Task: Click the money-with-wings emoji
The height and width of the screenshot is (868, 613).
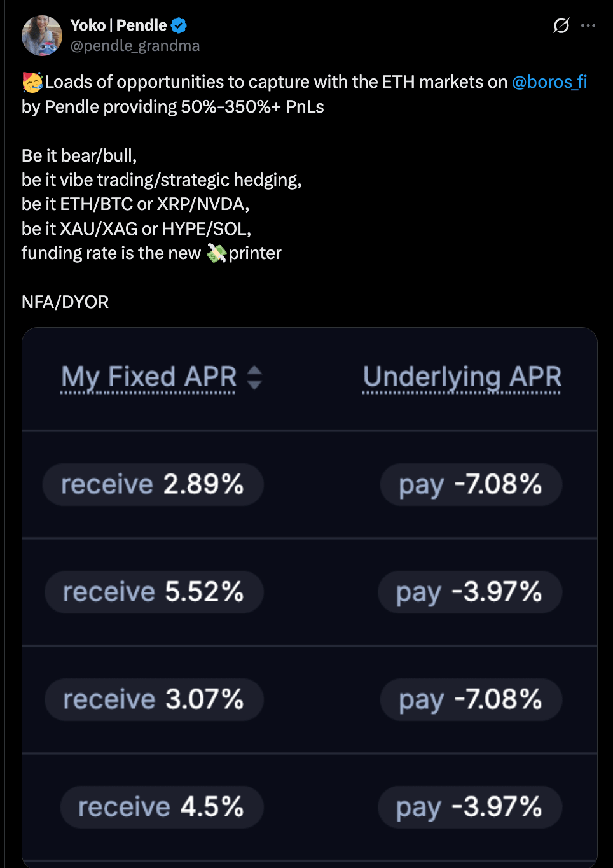Action: pos(216,253)
